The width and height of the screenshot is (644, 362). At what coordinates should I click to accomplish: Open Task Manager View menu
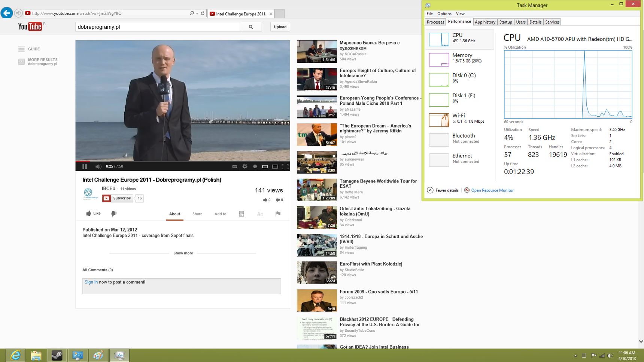point(460,14)
